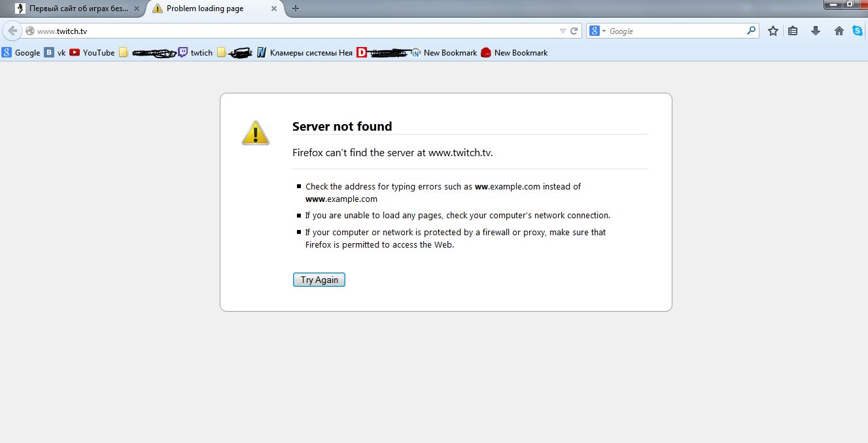The image size is (868, 443).
Task: Open the Google bookmark
Action: 21,53
